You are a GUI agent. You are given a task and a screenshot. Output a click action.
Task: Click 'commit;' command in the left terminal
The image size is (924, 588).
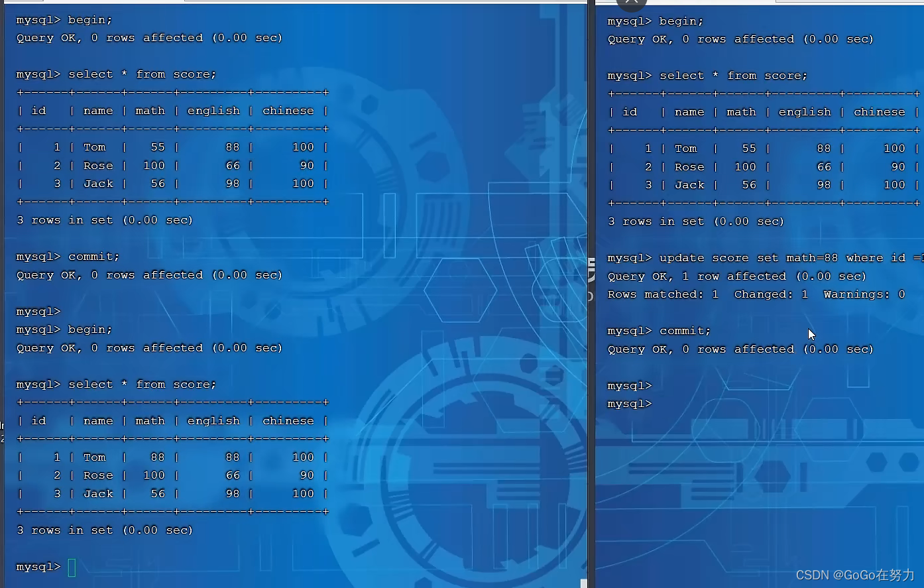93,257
